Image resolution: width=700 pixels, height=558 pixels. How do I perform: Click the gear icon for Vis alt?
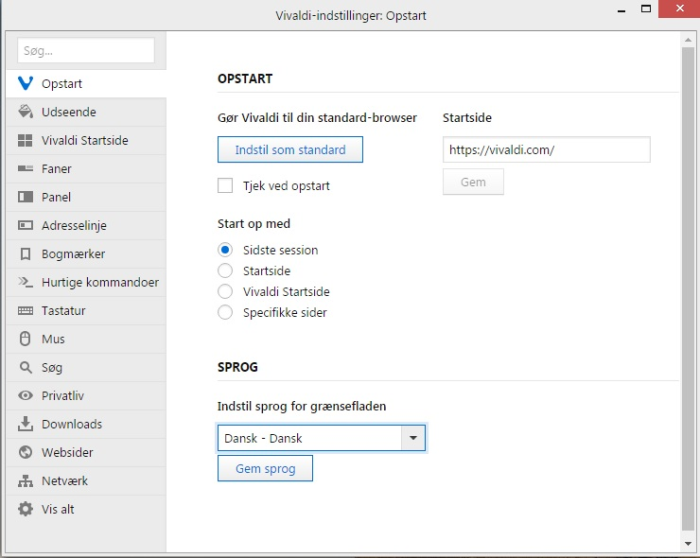point(25,509)
